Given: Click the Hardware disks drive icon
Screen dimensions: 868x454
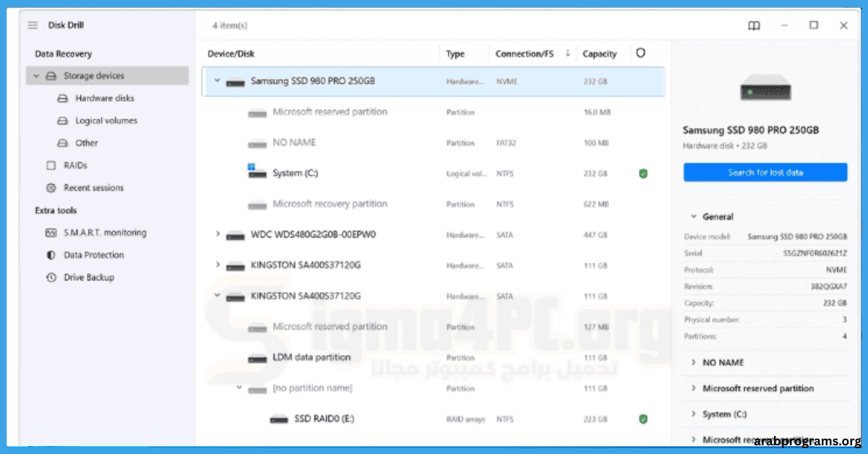Looking at the screenshot, I should click(x=62, y=98).
